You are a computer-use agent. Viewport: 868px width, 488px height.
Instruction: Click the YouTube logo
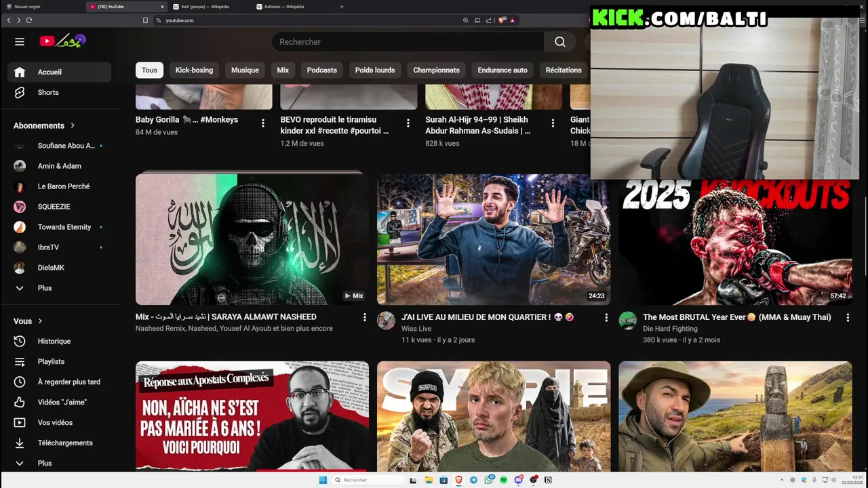coord(62,41)
